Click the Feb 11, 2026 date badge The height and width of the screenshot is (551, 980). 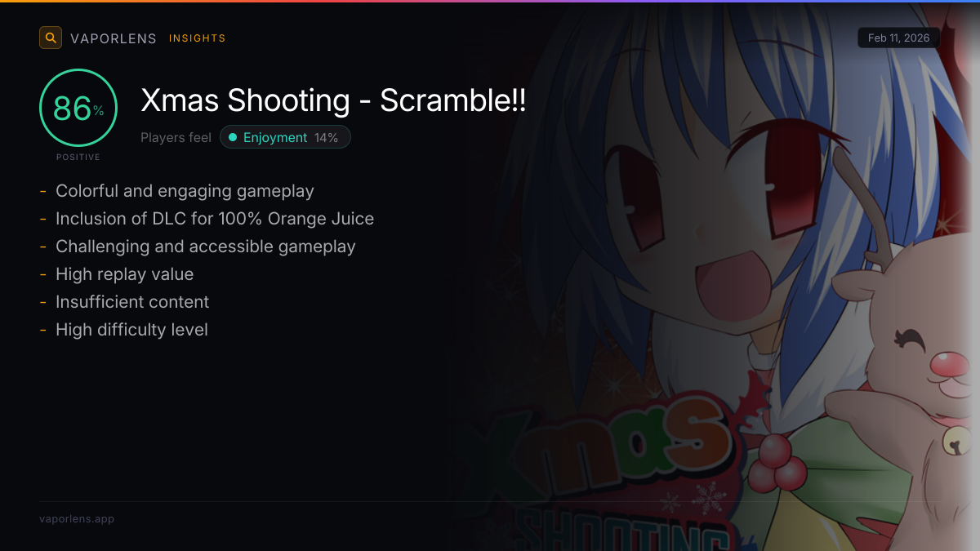click(x=899, y=38)
